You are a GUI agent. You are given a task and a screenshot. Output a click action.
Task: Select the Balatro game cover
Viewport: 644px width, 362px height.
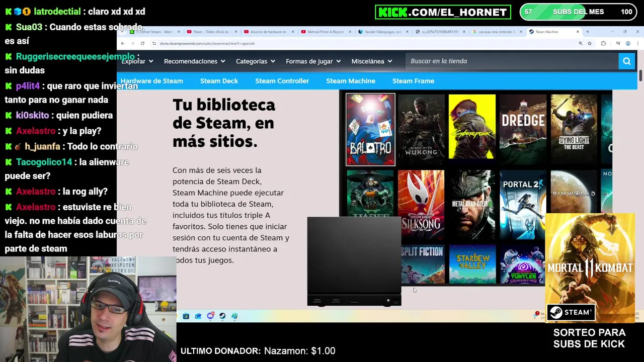pyautogui.click(x=370, y=130)
